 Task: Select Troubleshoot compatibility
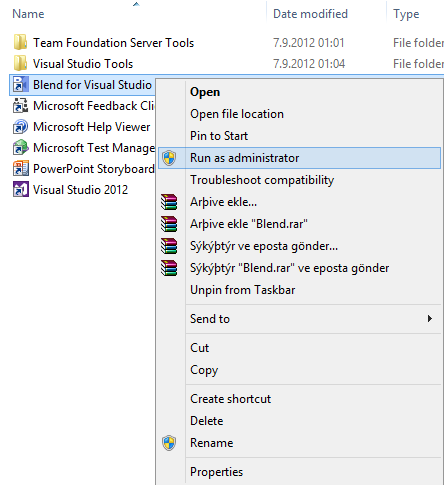(x=262, y=180)
